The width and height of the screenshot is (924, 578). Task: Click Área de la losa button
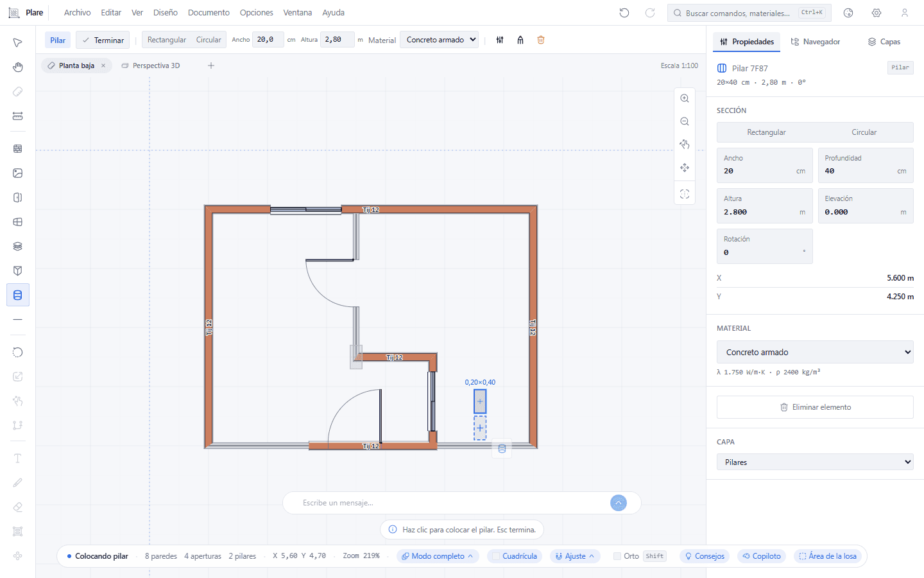pyautogui.click(x=828, y=556)
